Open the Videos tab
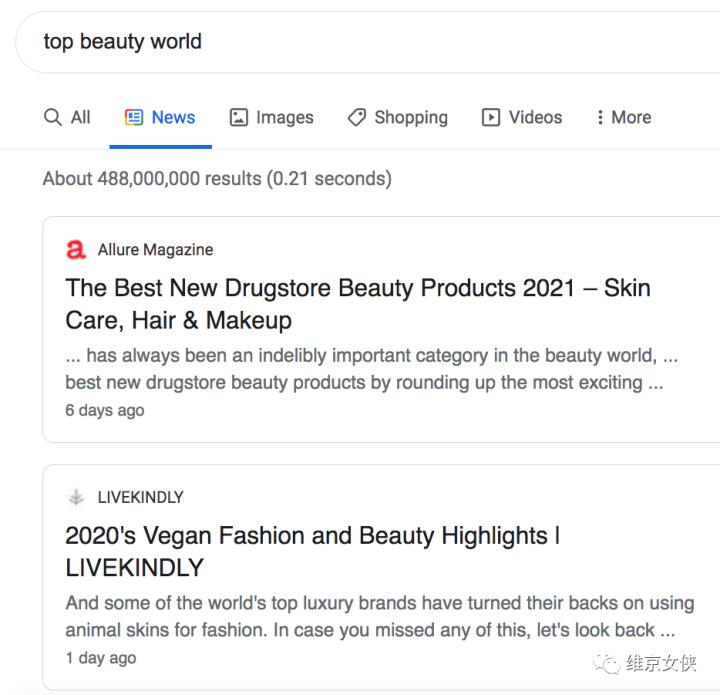720x695 pixels. [x=522, y=118]
